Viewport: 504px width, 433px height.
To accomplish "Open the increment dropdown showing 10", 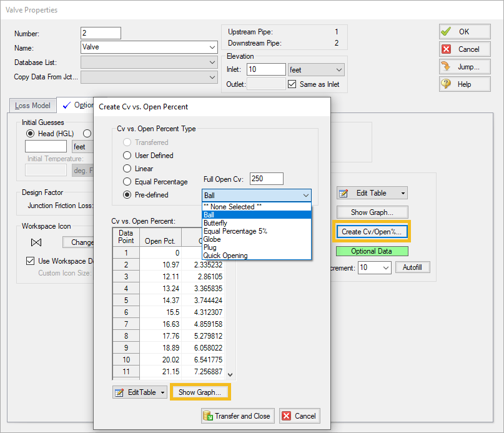I will tap(386, 267).
